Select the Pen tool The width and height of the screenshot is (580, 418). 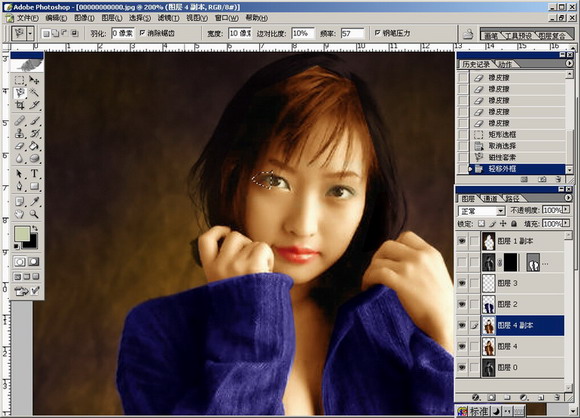pos(20,186)
